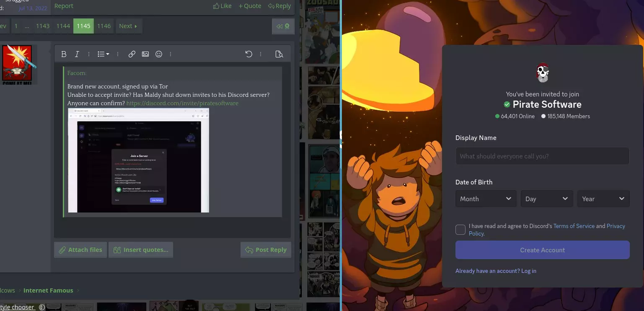Open more options after the smiley icon
Image resolution: width=644 pixels, height=311 pixels.
(x=171, y=54)
